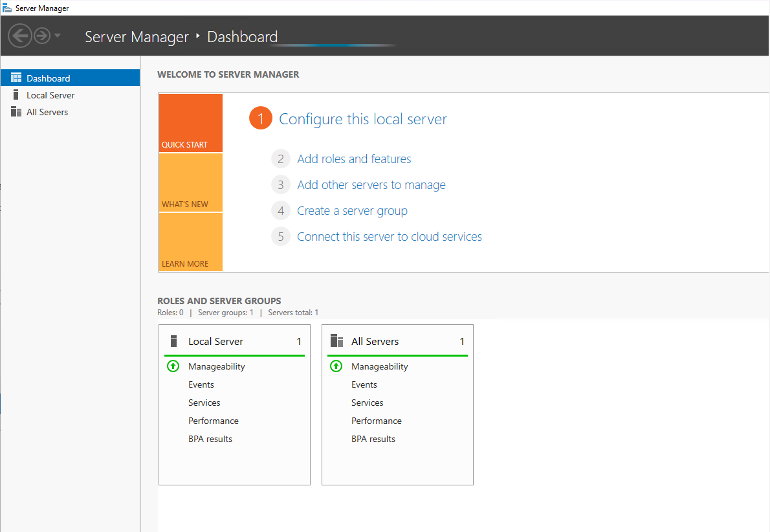Image resolution: width=770 pixels, height=532 pixels.
Task: Open Services in All Servers tile
Action: [368, 403]
